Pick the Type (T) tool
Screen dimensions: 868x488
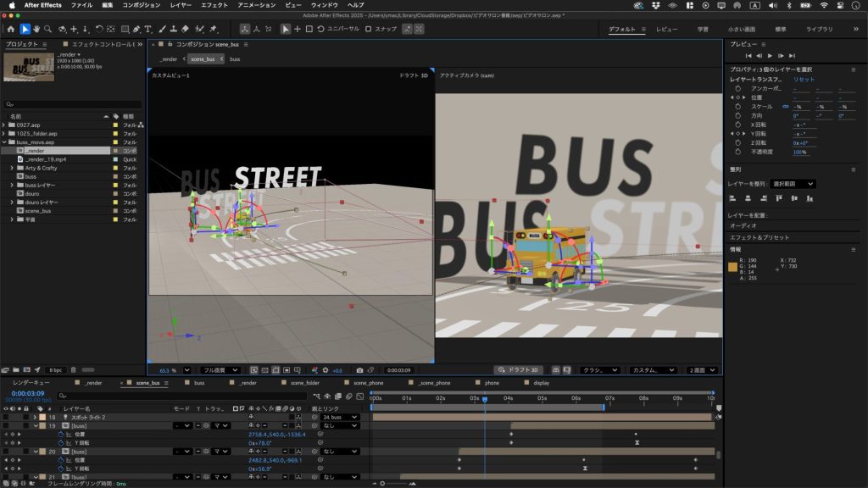[148, 29]
